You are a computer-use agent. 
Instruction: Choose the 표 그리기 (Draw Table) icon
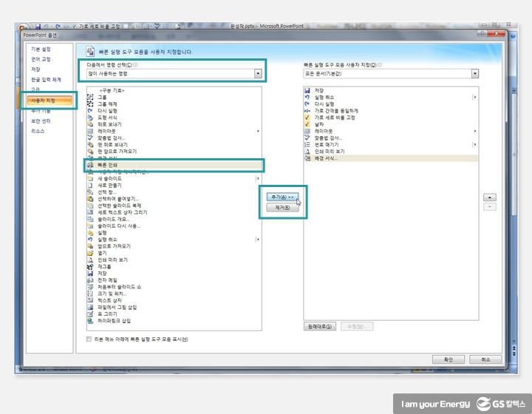click(89, 313)
